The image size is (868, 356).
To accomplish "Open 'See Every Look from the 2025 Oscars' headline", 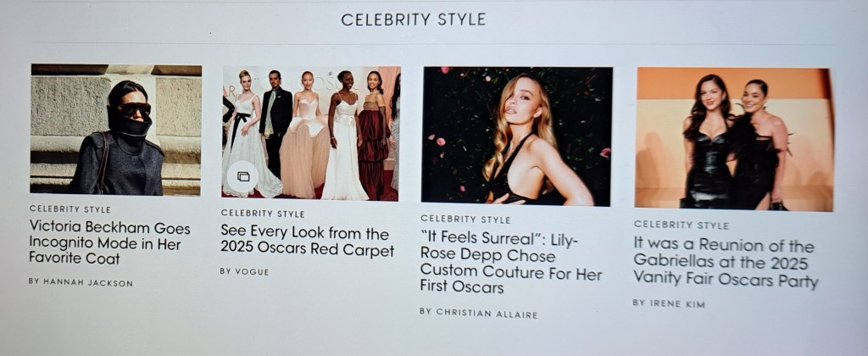I will tap(307, 241).
